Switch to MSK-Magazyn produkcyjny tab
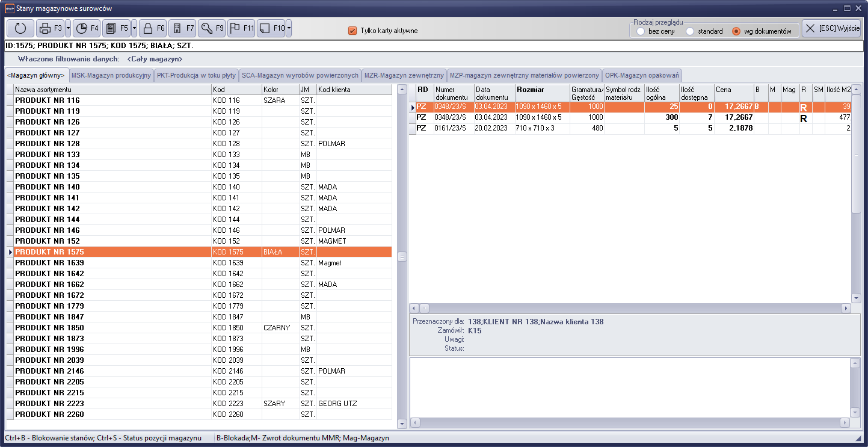This screenshot has height=447, width=868. [111, 75]
